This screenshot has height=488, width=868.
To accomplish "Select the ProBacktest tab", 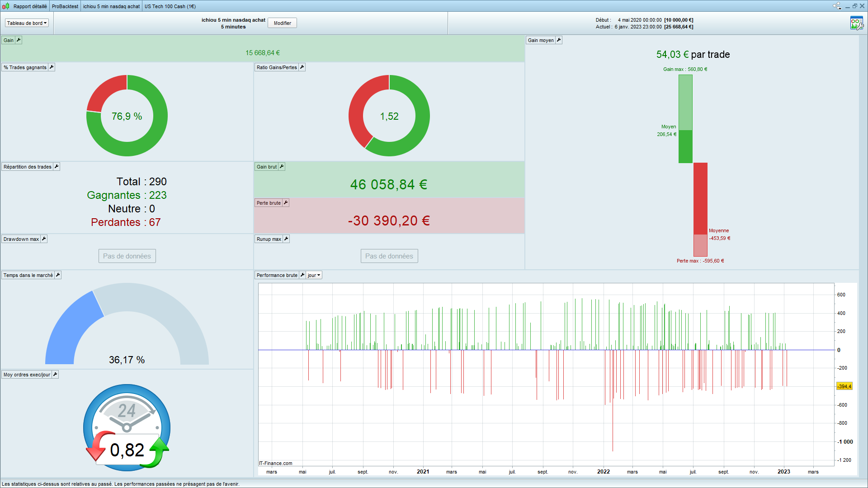I will tap(65, 6).
